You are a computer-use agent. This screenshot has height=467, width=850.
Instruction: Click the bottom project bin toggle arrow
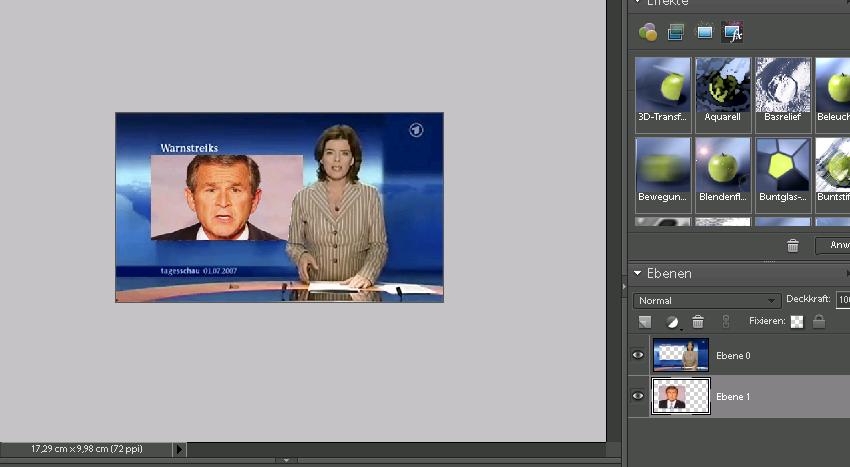[x=286, y=460]
